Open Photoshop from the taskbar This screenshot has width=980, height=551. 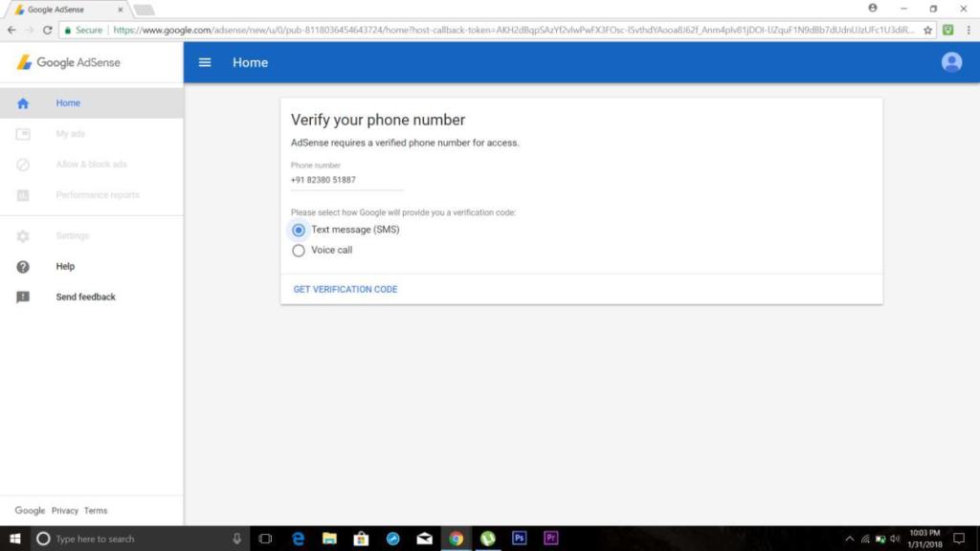(x=519, y=539)
